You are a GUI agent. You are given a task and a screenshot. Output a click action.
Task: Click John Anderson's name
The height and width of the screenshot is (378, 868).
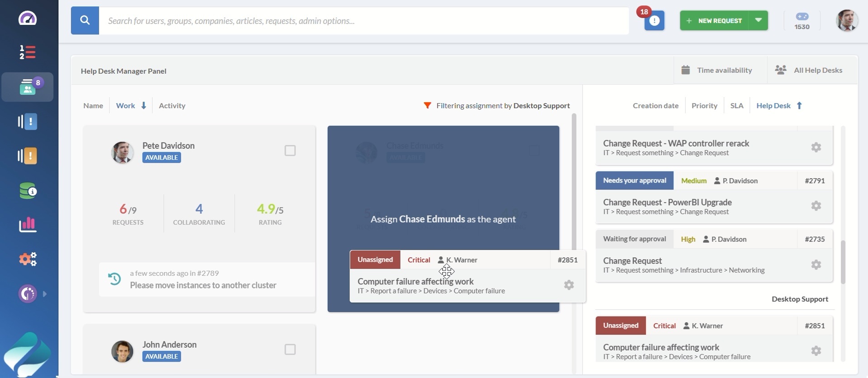point(169,345)
